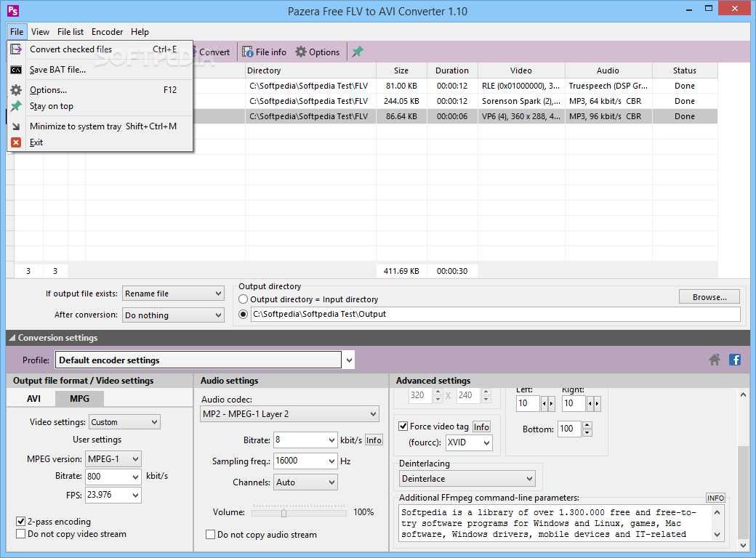
Task: Adjust the Volume slider handle
Action: tap(284, 513)
